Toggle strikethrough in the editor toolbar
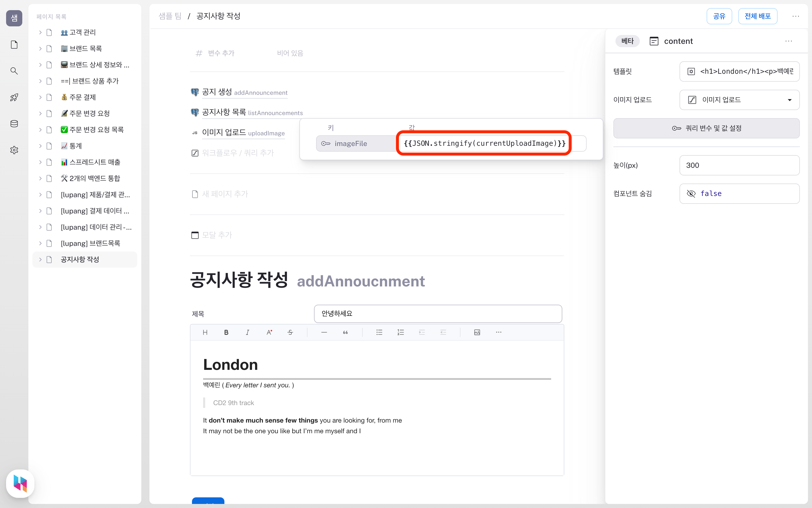Image resolution: width=812 pixels, height=508 pixels. (x=290, y=332)
